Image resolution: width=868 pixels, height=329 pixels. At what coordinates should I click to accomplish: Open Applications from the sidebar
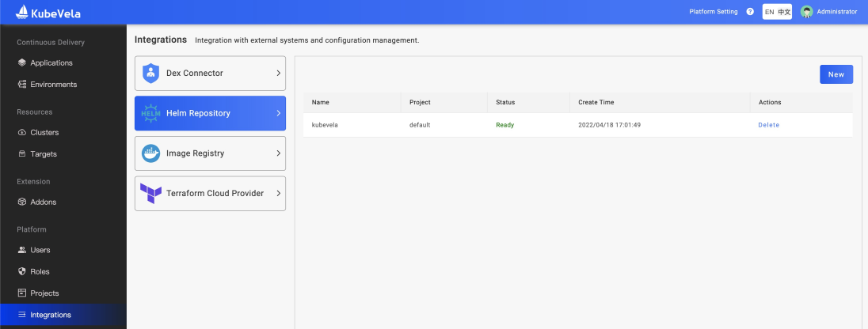[51, 63]
